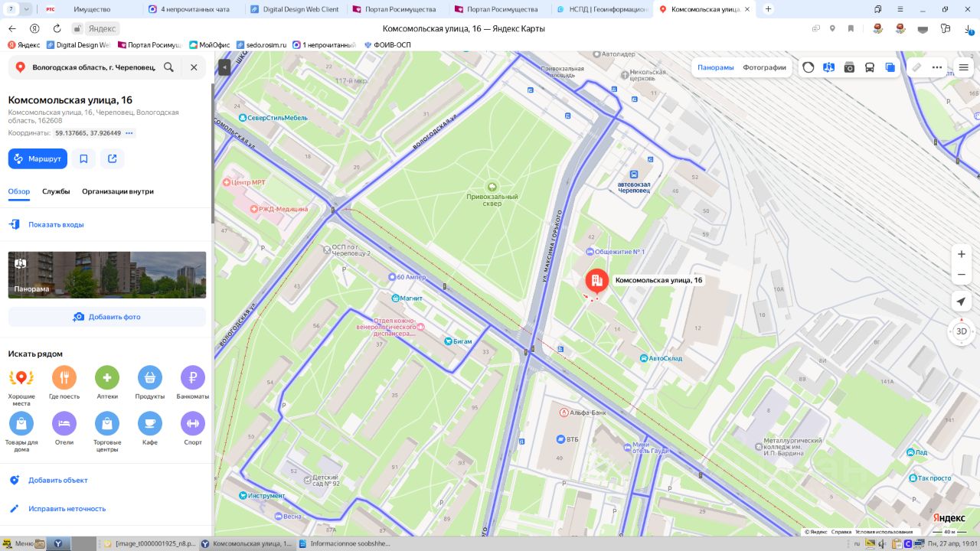This screenshot has height=551, width=980.
Task: Click the search magnifier icon
Action: pos(168,67)
